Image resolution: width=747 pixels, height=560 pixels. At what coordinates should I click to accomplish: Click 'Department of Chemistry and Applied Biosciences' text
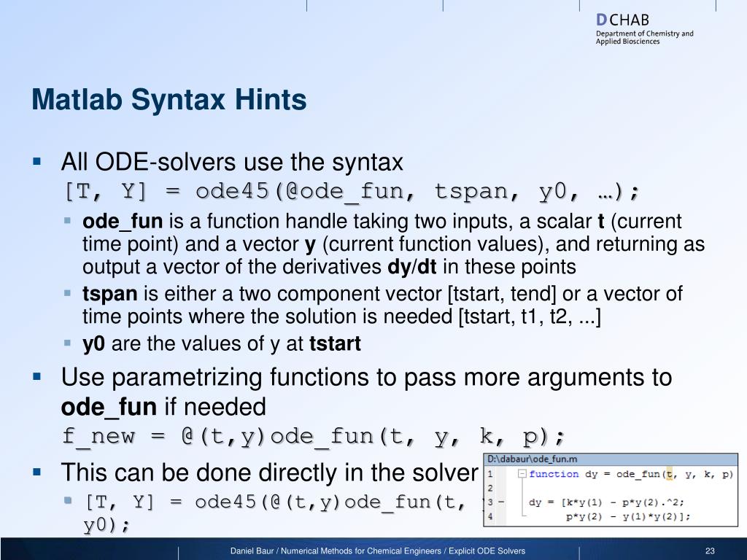pos(644,38)
